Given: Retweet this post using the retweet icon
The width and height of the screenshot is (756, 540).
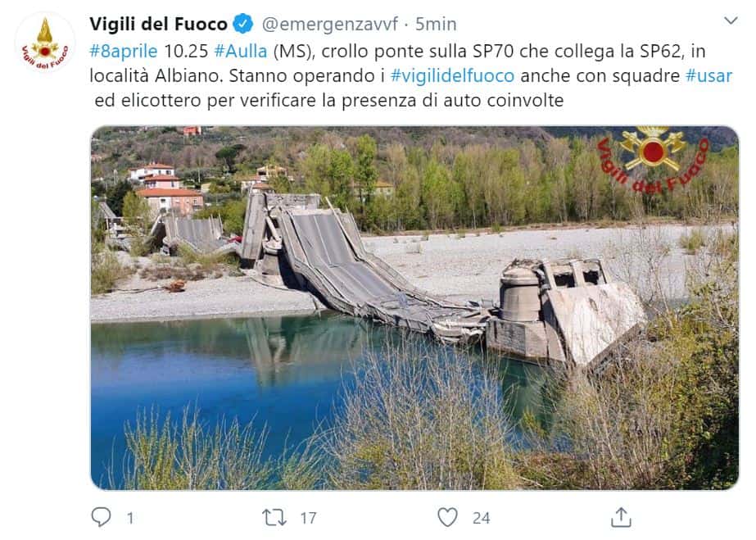Looking at the screenshot, I should point(274,517).
